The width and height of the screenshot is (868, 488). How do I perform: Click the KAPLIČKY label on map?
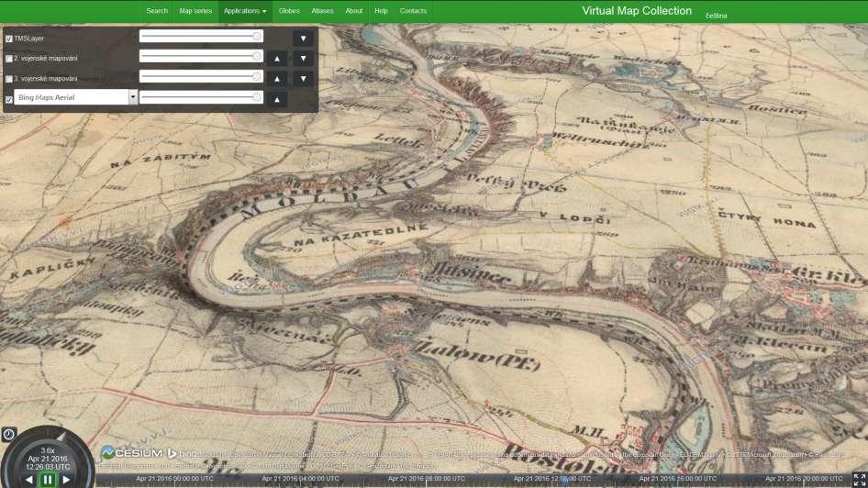click(52, 267)
